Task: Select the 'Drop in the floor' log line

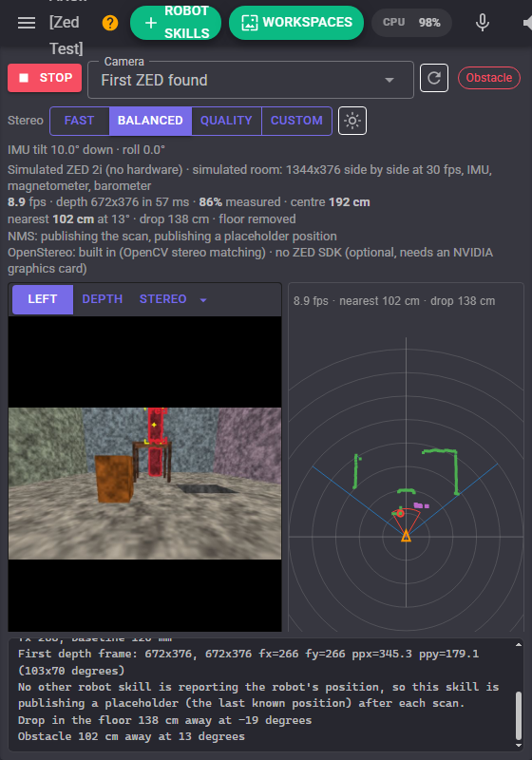Action: tap(164, 720)
